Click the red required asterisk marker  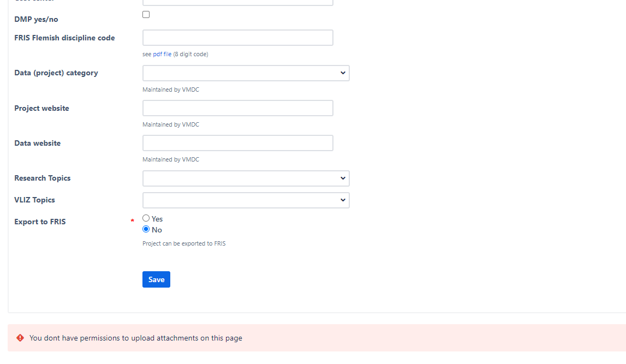point(132,220)
